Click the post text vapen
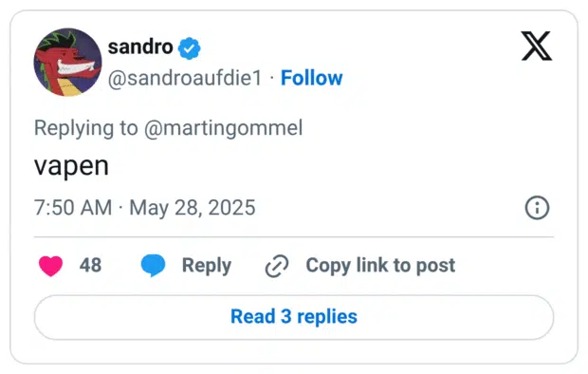Screen dimensions: 588x374 click(x=71, y=166)
